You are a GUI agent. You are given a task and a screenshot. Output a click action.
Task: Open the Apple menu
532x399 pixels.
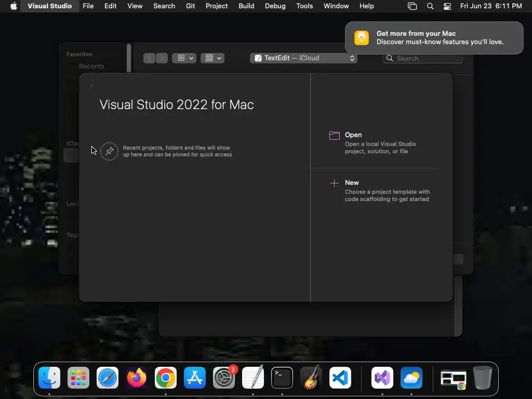click(14, 6)
